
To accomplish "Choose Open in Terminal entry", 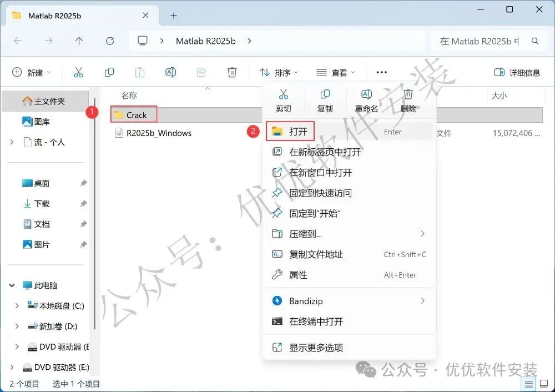I will pos(350,321).
